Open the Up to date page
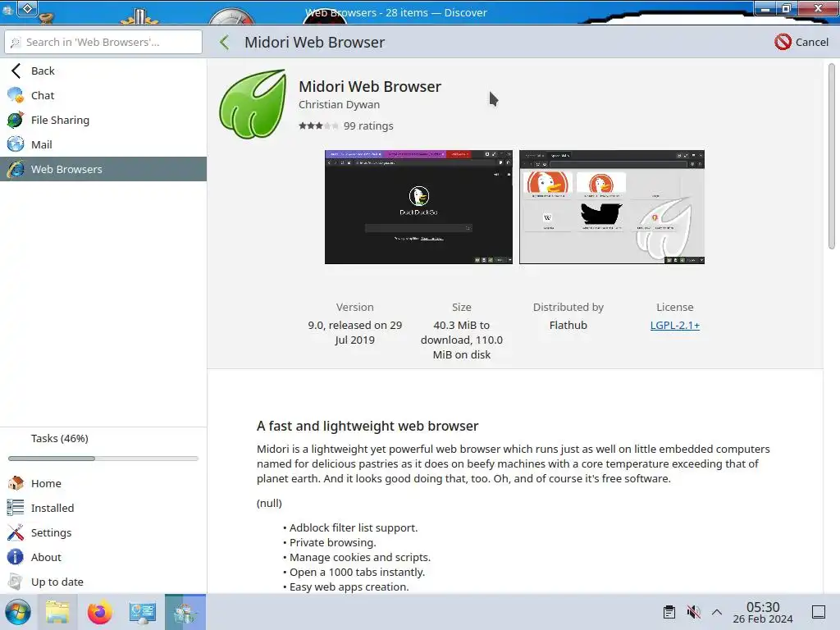This screenshot has height=630, width=840. [103, 582]
